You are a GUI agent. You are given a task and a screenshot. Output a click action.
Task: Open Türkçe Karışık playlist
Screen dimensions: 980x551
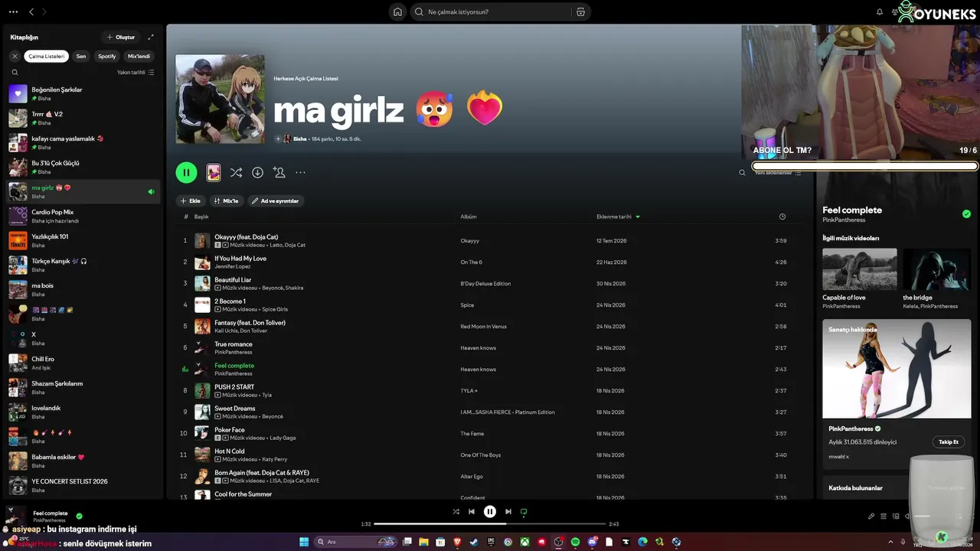[x=84, y=265]
